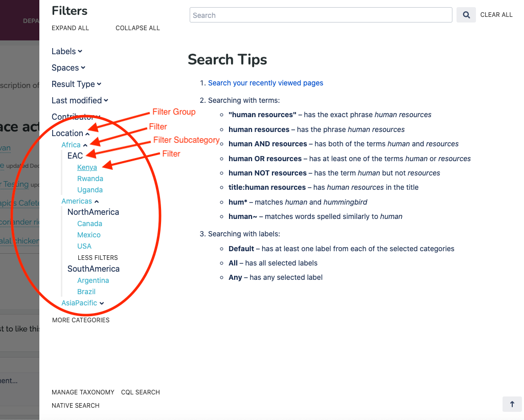
Task: Click the scroll-to-top arrow icon
Action: coord(512,404)
